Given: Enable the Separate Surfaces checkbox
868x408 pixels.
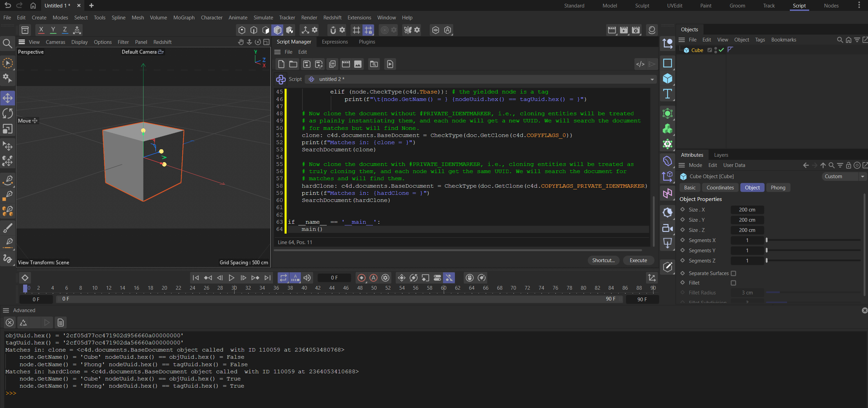Looking at the screenshot, I should tap(733, 273).
